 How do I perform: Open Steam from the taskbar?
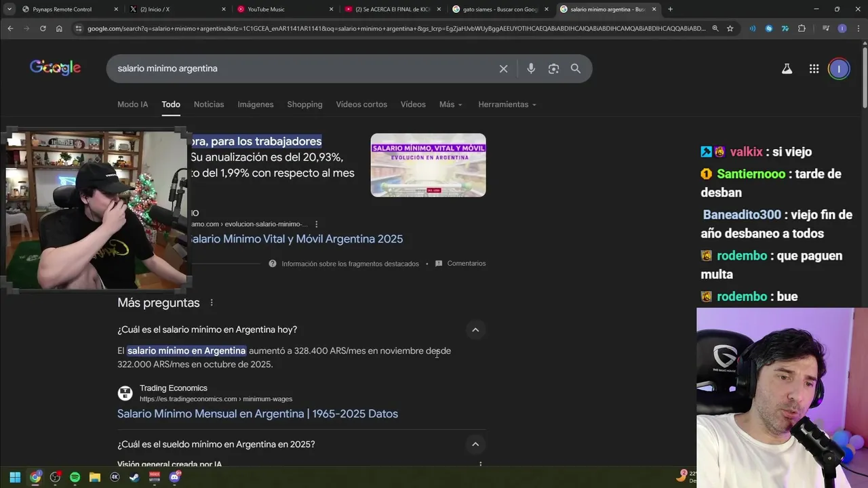[x=134, y=477]
